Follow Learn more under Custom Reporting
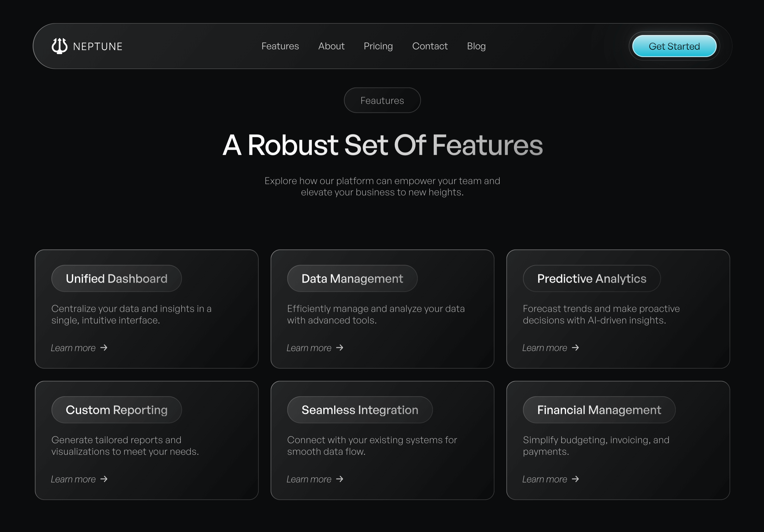The height and width of the screenshot is (532, 764). [x=73, y=479]
